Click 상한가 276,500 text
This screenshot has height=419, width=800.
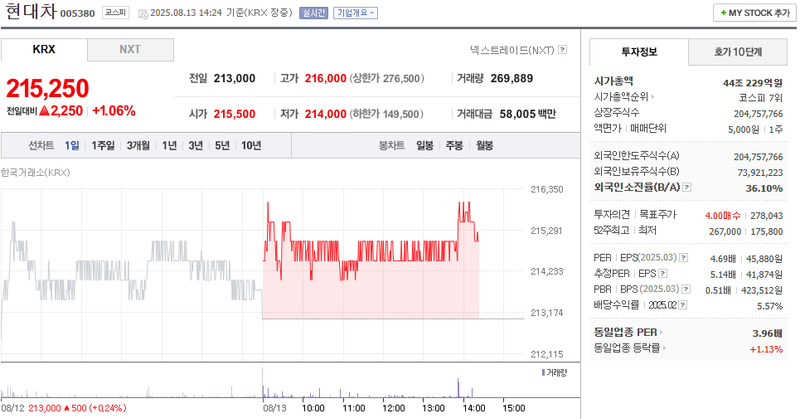pyautogui.click(x=386, y=79)
